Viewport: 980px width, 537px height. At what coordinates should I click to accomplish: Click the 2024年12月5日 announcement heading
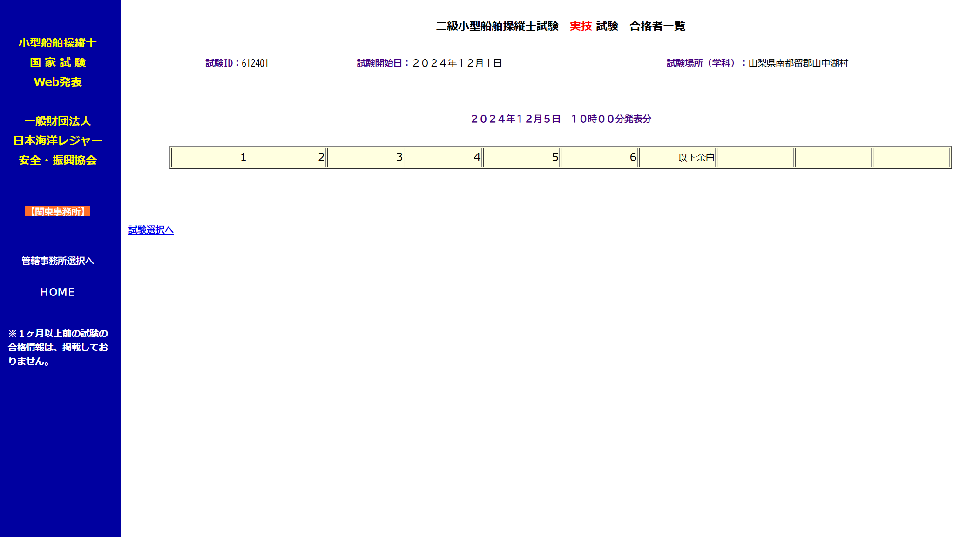pyautogui.click(x=560, y=119)
